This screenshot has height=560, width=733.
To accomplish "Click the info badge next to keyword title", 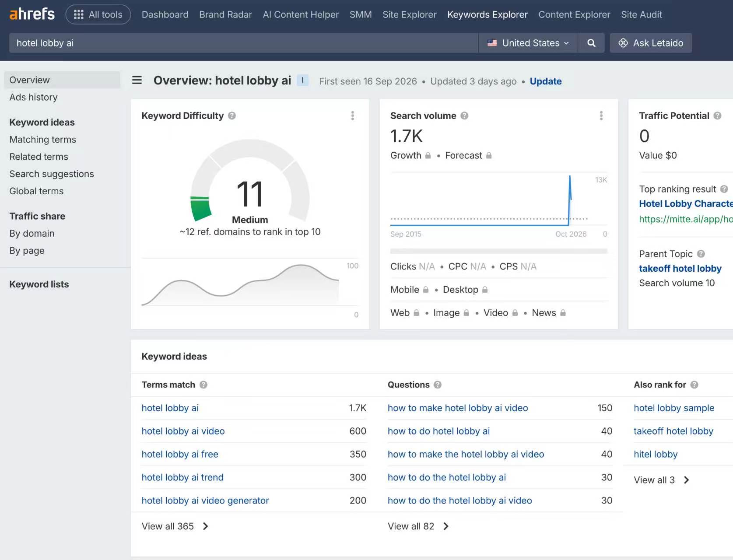I will click(x=302, y=80).
